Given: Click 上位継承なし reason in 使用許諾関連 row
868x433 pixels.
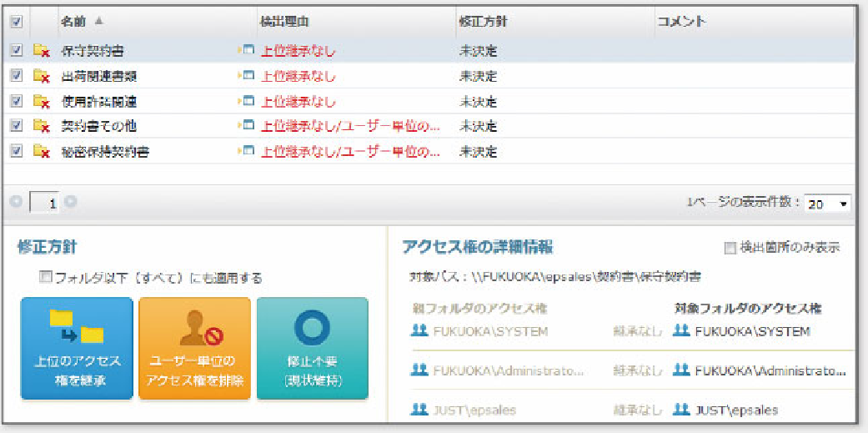Looking at the screenshot, I should click(298, 101).
